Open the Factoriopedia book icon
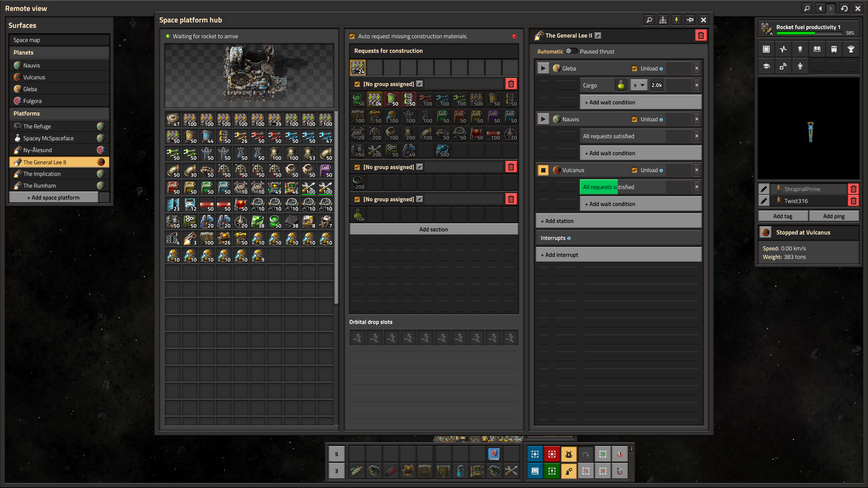This screenshot has height=488, width=868. (x=817, y=49)
